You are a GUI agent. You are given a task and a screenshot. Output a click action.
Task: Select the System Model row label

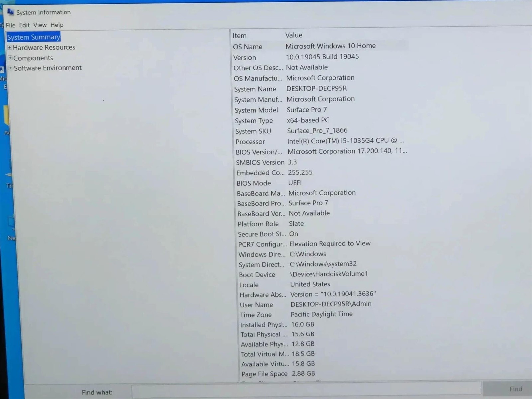pos(256,110)
